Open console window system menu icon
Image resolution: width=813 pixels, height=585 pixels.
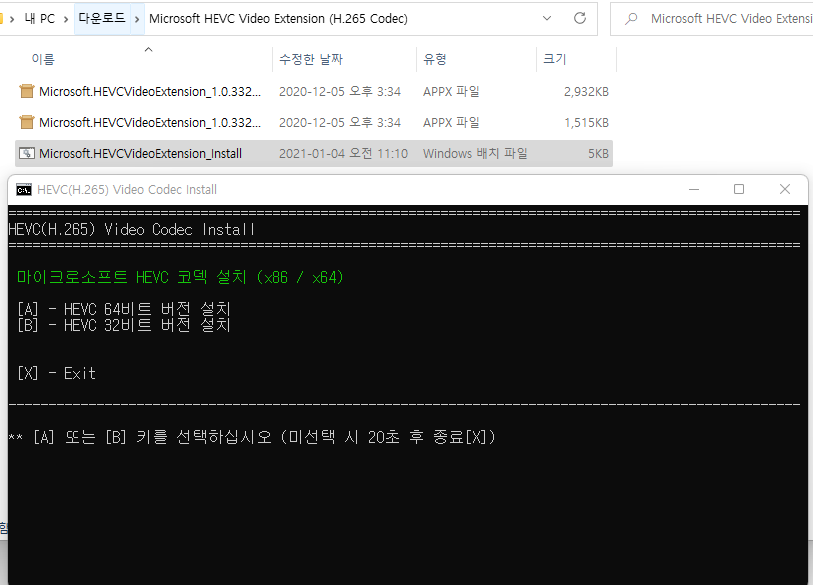click(24, 190)
